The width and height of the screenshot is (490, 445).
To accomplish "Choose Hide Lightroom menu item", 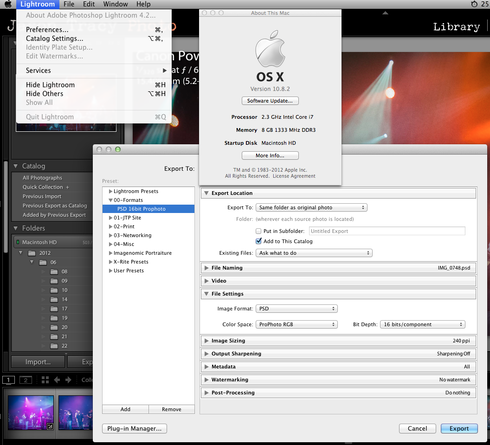I will point(94,85).
